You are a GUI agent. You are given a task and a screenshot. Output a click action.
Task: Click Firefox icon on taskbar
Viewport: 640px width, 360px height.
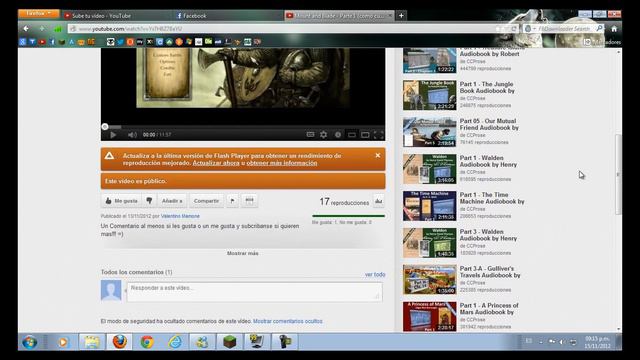pyautogui.click(x=119, y=342)
